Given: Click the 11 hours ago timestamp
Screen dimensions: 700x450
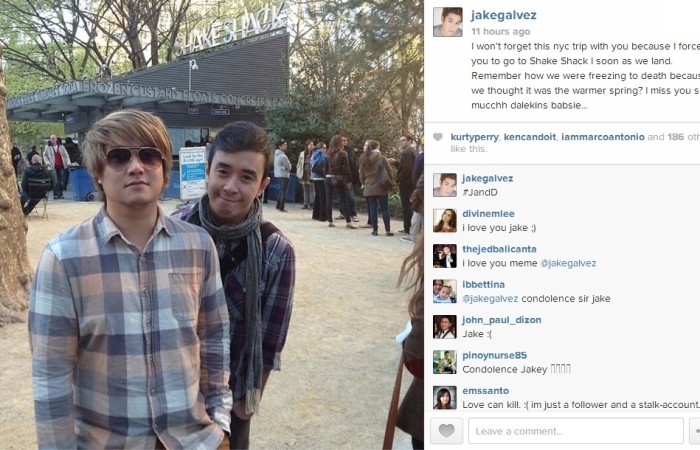Looking at the screenshot, I should point(500,32).
